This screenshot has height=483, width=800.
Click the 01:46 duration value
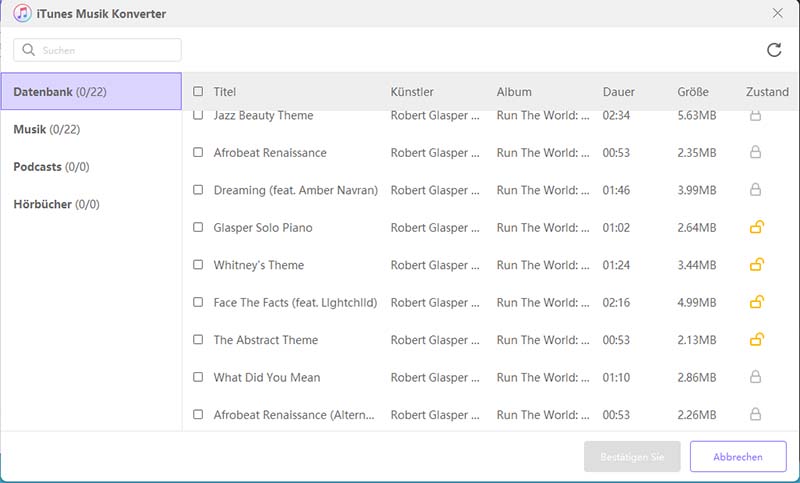point(616,190)
